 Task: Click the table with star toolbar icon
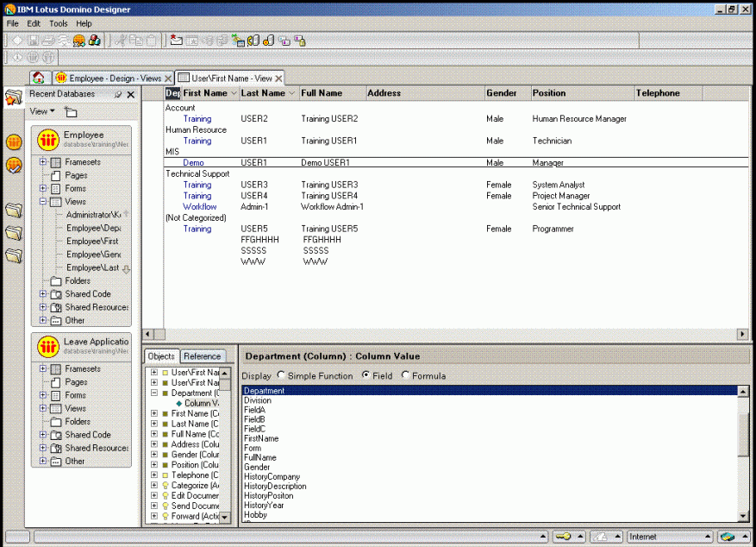192,41
